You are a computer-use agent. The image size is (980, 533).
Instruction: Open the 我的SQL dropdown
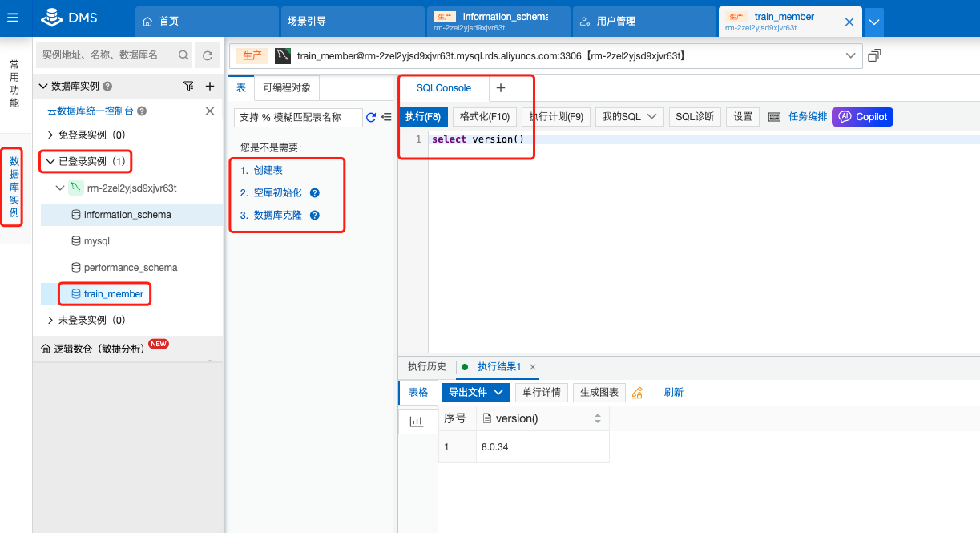pyautogui.click(x=629, y=117)
